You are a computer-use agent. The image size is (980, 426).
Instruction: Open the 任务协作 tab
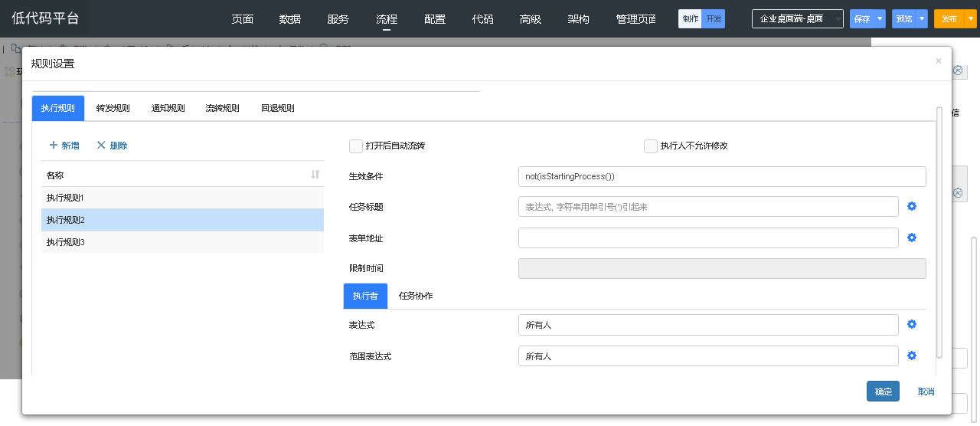click(x=416, y=296)
